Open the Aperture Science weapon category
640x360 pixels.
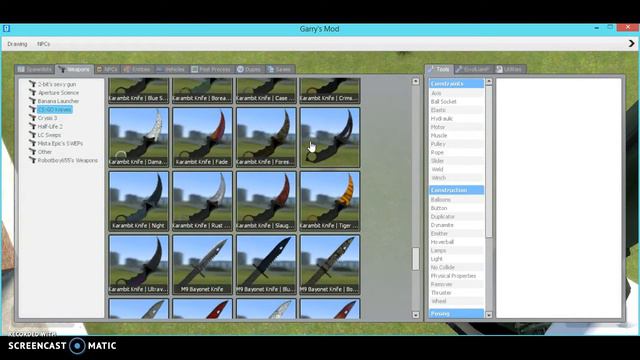(58, 93)
